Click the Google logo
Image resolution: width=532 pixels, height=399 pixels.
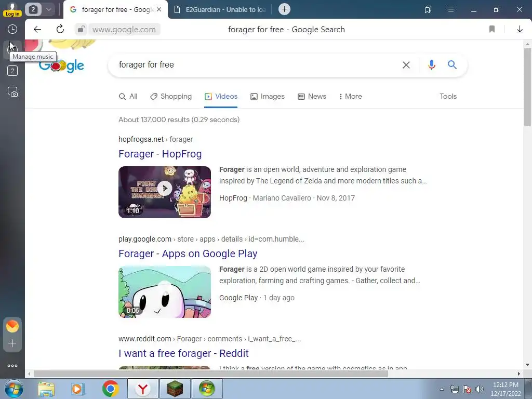pyautogui.click(x=61, y=65)
